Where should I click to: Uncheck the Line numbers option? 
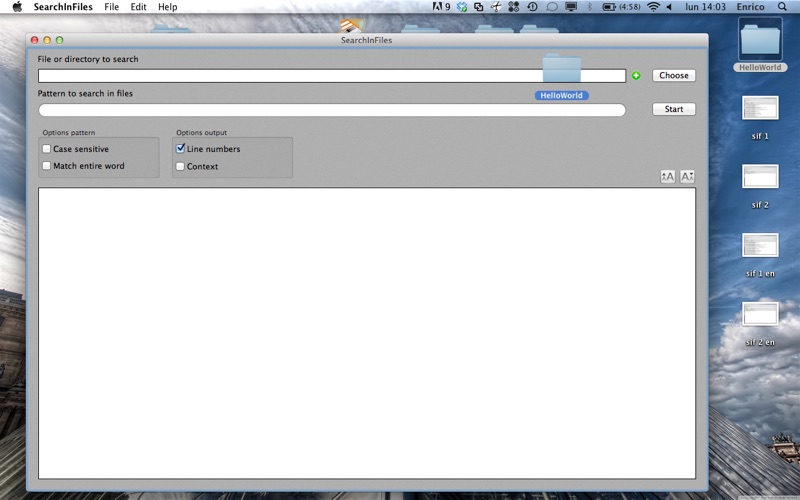[180, 148]
